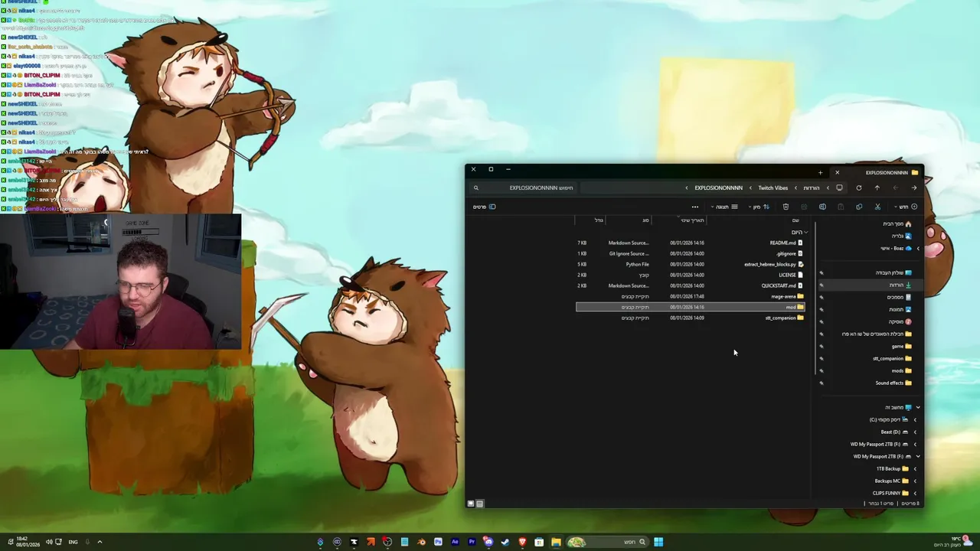Click the Rename icon in Explorer toolbar
Image resolution: width=980 pixels, height=551 pixels.
[x=822, y=207]
